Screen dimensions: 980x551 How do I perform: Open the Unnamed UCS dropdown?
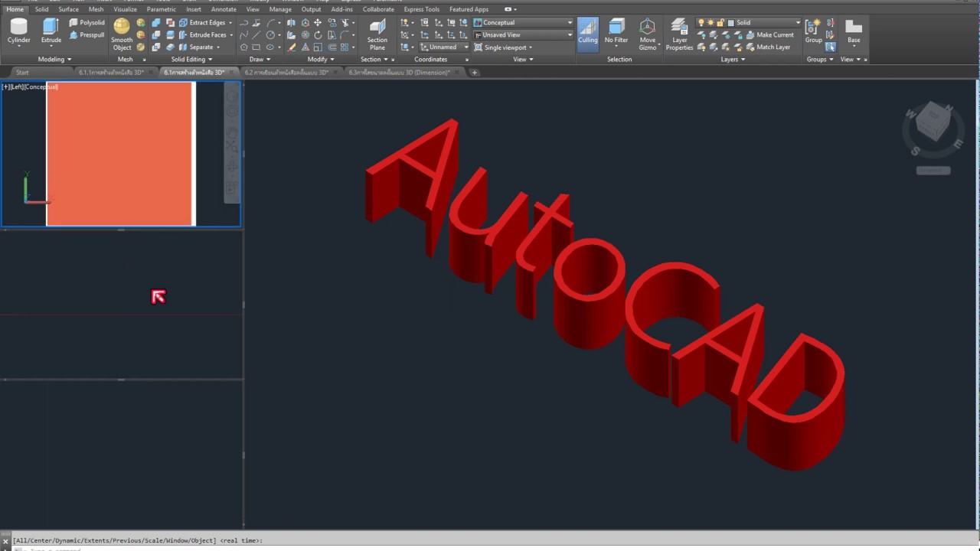click(x=445, y=47)
